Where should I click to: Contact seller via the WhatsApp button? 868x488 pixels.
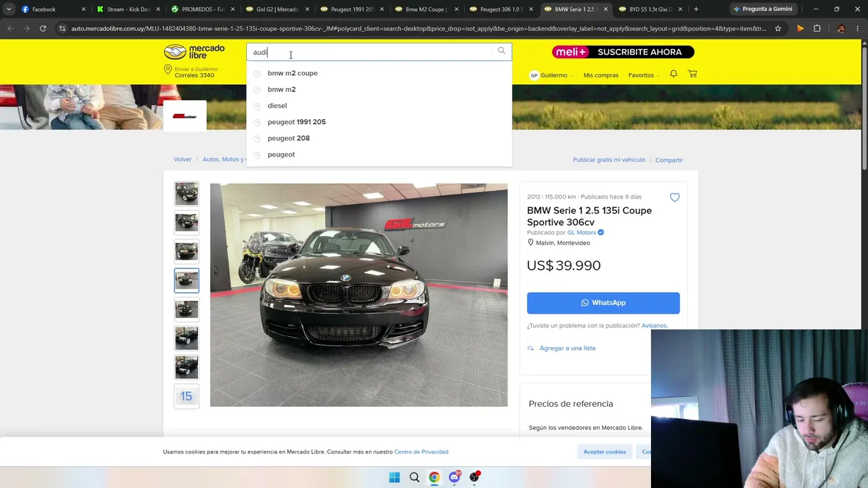[x=604, y=303]
